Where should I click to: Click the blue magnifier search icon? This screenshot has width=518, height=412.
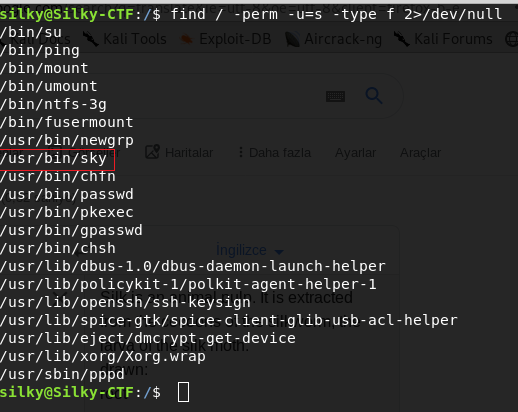(x=374, y=96)
